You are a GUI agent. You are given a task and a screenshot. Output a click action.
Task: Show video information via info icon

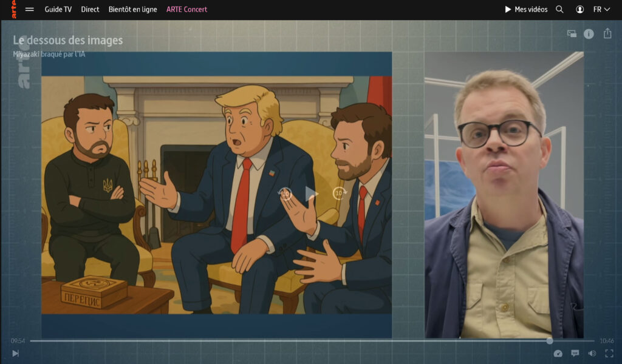(589, 34)
